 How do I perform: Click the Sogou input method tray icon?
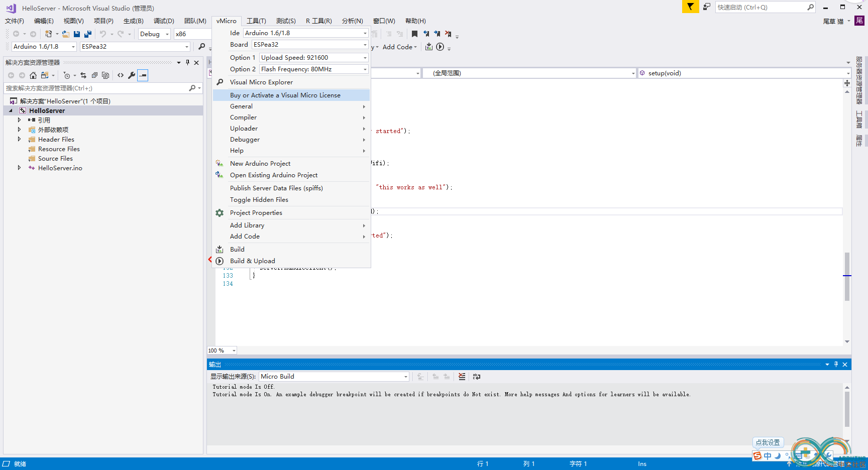coord(757,456)
